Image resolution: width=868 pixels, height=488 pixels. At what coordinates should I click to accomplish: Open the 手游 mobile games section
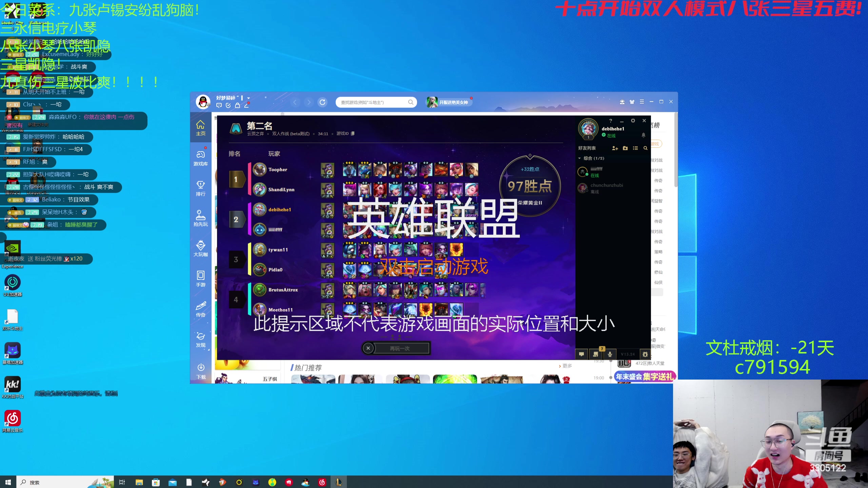pyautogui.click(x=200, y=279)
